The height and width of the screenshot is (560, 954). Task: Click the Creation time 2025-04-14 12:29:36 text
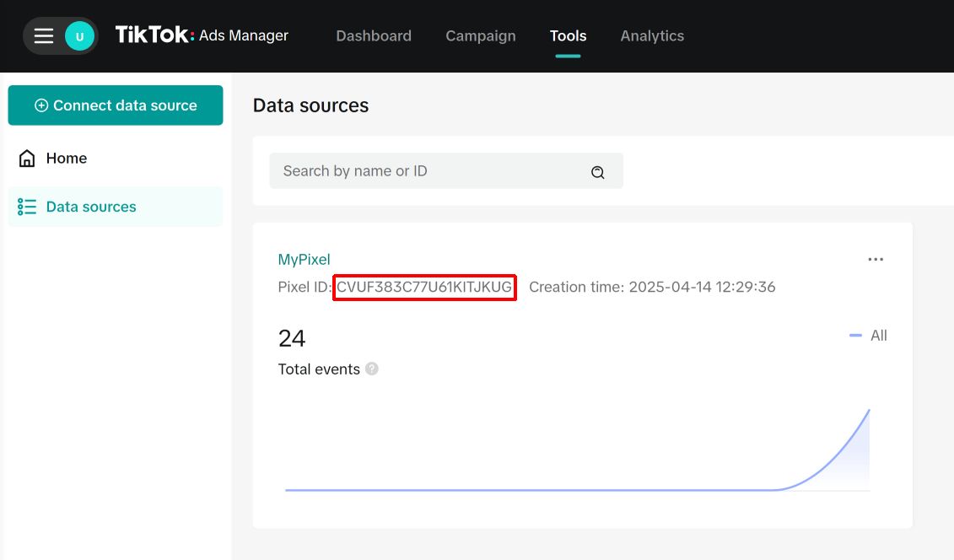652,287
